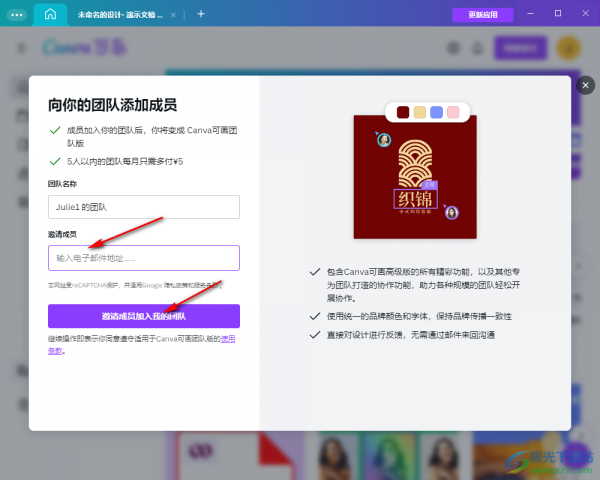Click the 邀请成员 label
Image resolution: width=600 pixels, height=480 pixels.
coord(62,234)
